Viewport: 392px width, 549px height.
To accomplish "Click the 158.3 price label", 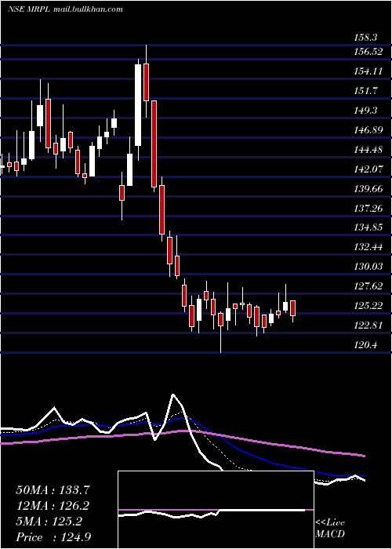I will (x=365, y=38).
